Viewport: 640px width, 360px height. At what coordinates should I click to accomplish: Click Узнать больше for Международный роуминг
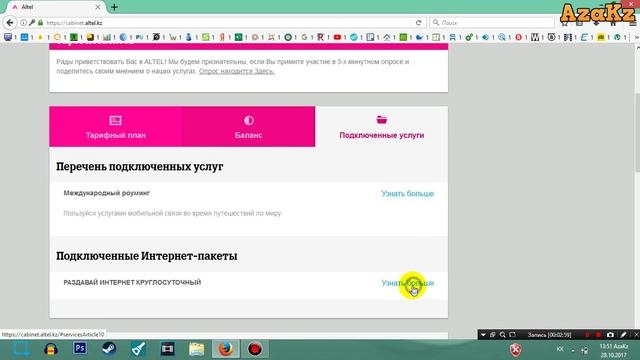[x=407, y=193]
